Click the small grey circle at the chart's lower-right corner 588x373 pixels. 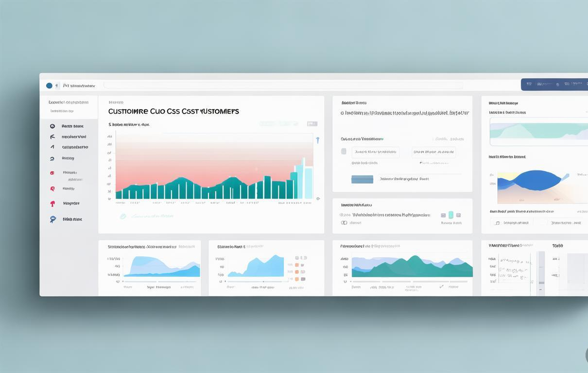coord(318,198)
